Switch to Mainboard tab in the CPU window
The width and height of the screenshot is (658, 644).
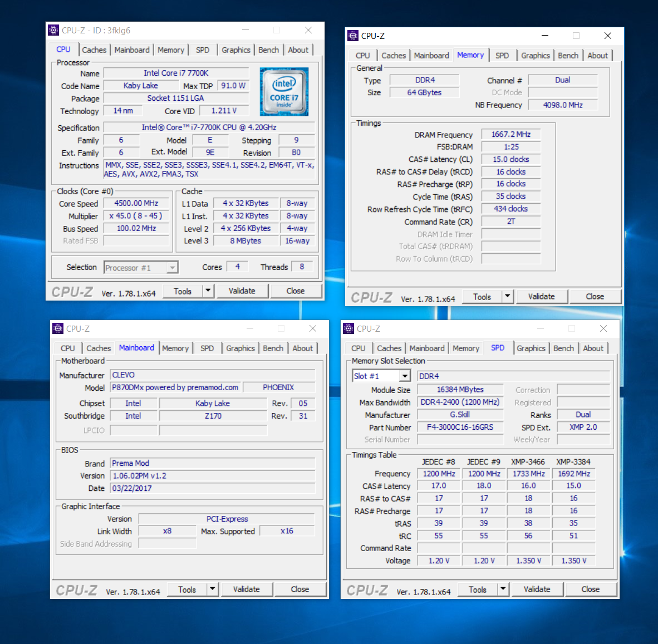[x=132, y=50]
